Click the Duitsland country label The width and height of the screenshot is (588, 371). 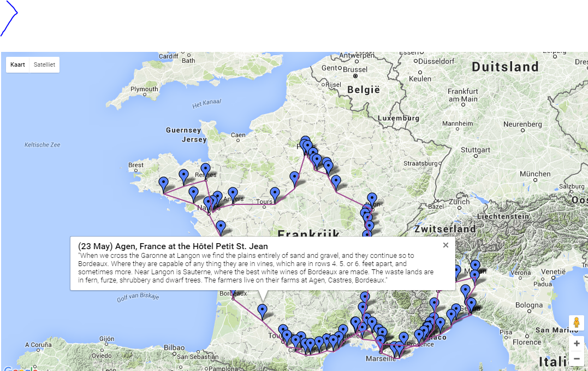tap(505, 67)
